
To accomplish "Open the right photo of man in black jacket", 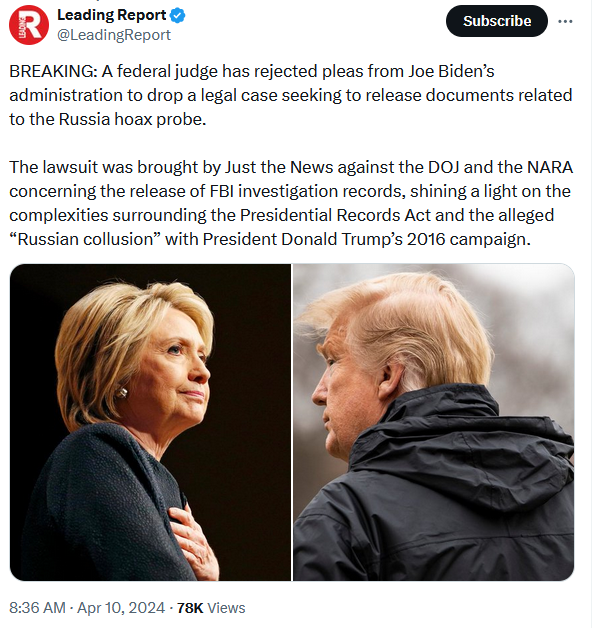I will pyautogui.click(x=434, y=422).
